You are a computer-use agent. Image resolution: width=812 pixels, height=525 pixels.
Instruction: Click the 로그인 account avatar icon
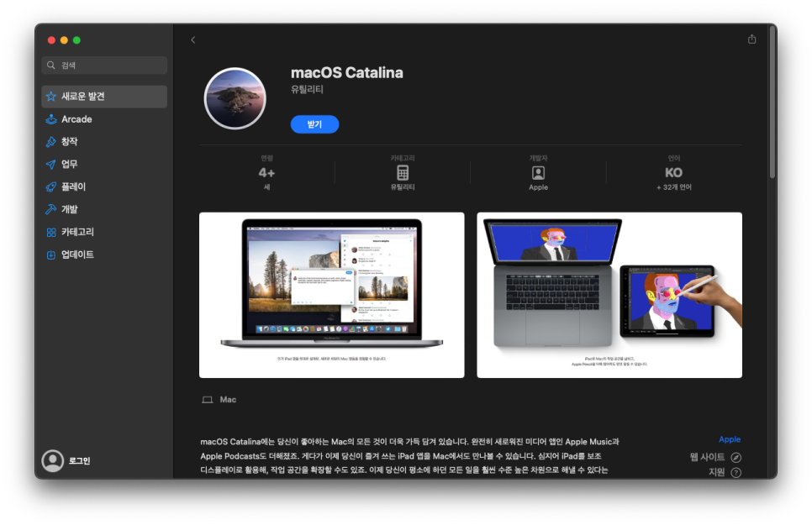click(53, 461)
